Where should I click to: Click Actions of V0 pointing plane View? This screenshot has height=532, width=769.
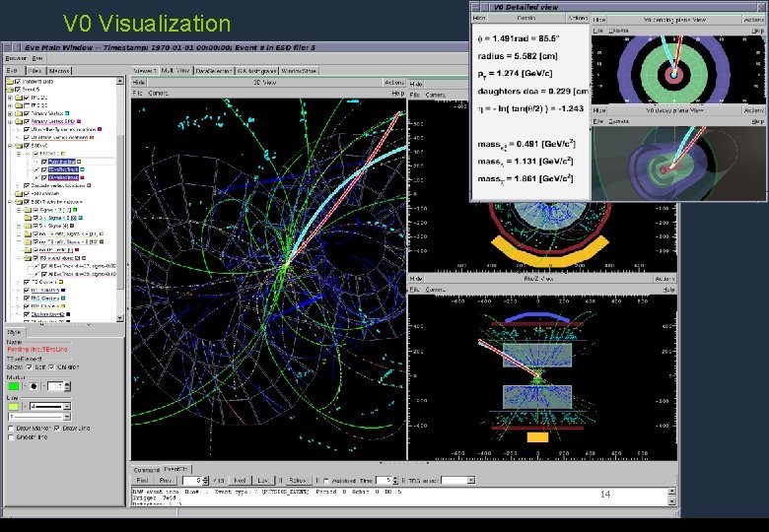click(754, 20)
